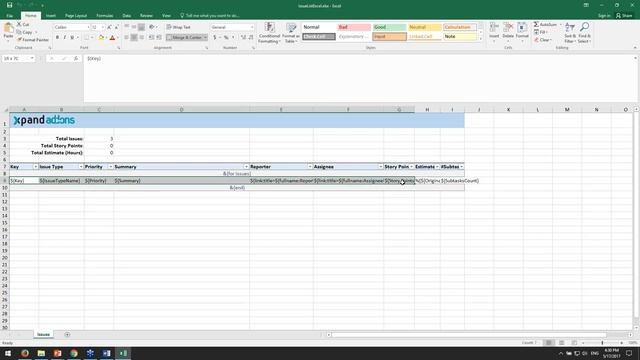The width and height of the screenshot is (640, 360).
Task: Align cell text to the left
Action: tap(127, 38)
